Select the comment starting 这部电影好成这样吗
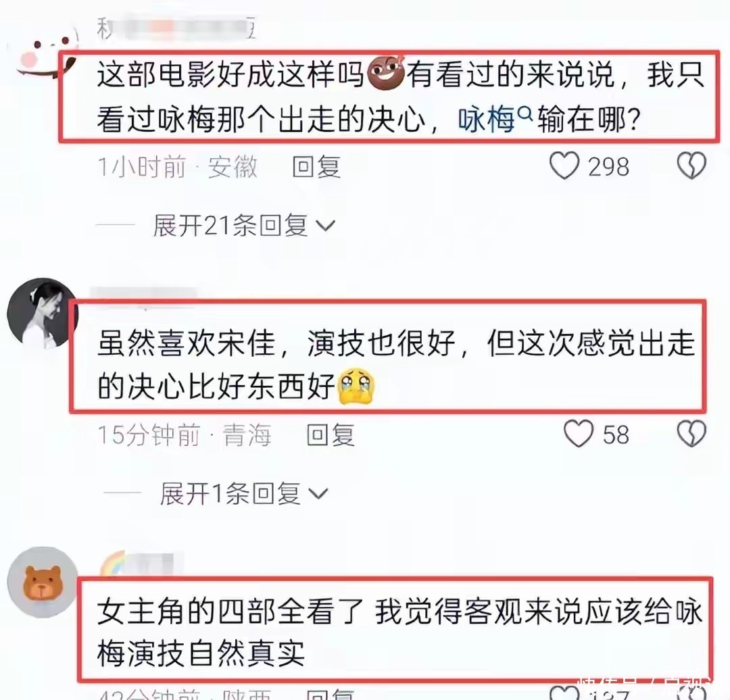Viewport: 730px width, 700px height. (x=389, y=97)
